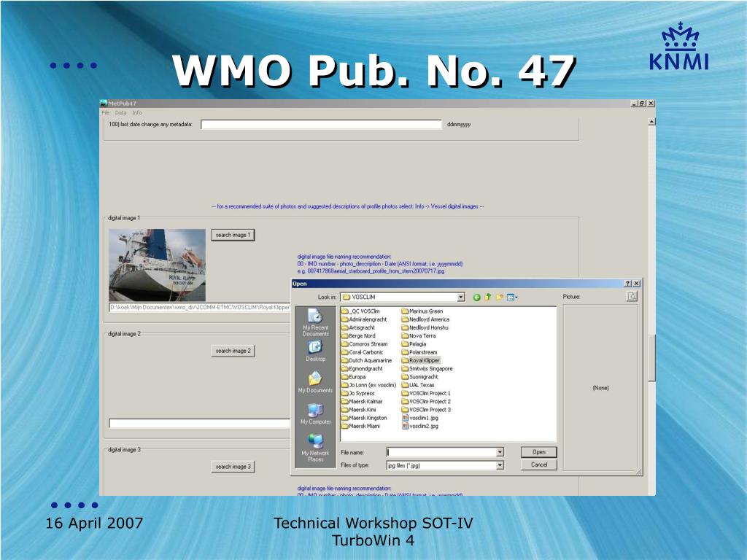Select the Polarstream folder

coord(419,352)
